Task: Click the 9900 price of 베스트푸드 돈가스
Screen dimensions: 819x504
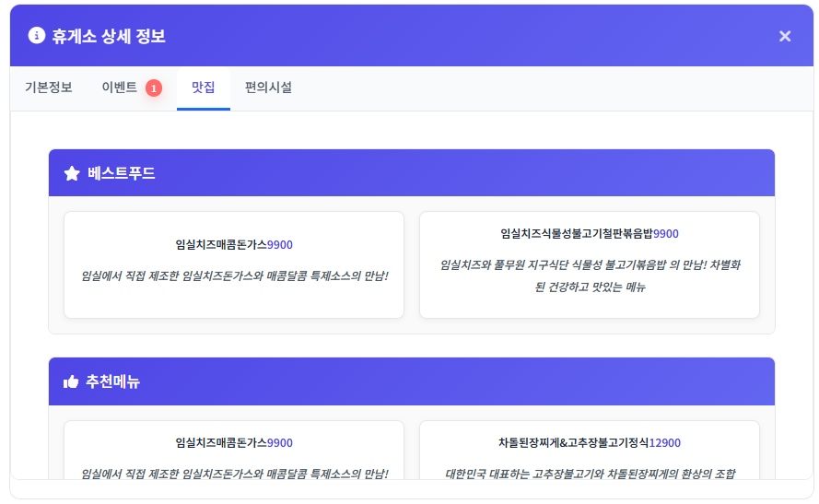Action: tap(280, 245)
